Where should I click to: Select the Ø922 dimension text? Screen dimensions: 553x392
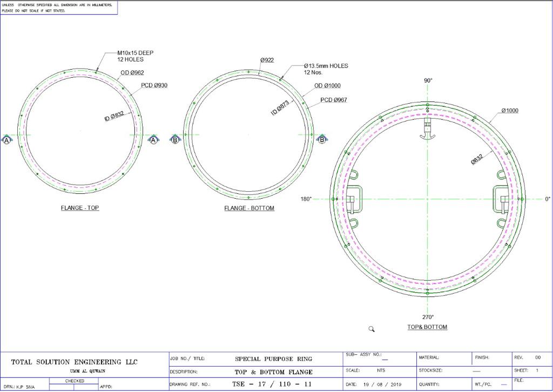[267, 60]
